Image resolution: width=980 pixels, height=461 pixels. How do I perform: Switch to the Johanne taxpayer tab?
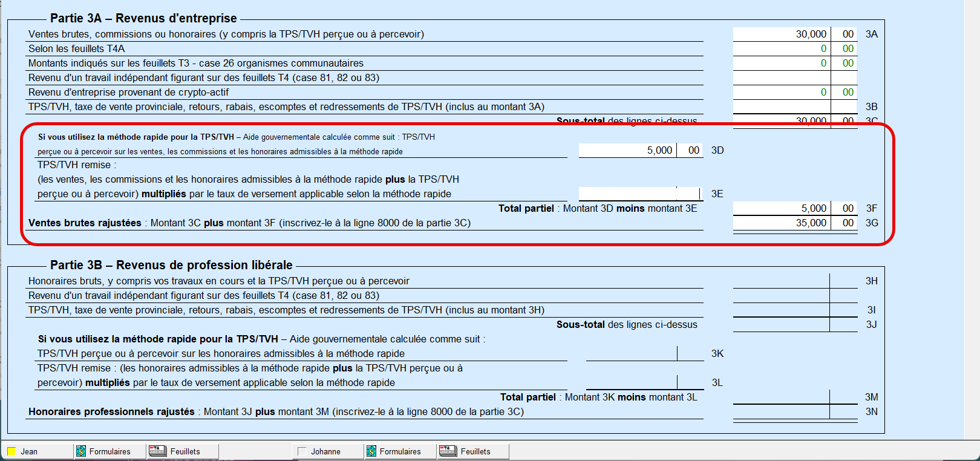pos(328,451)
